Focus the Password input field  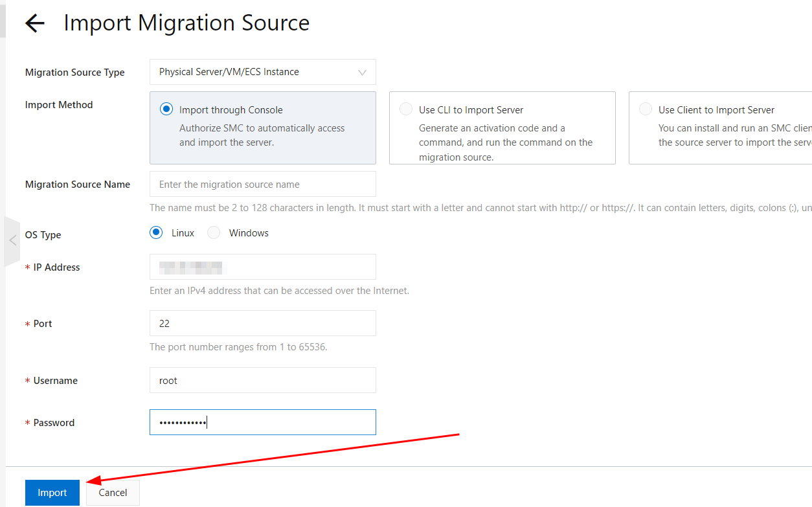[262, 422]
